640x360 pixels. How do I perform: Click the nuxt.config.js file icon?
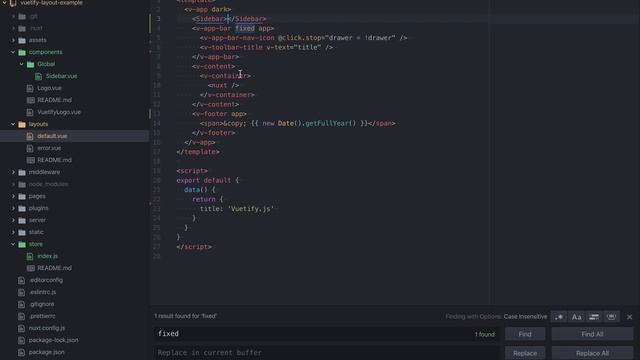tap(22, 328)
